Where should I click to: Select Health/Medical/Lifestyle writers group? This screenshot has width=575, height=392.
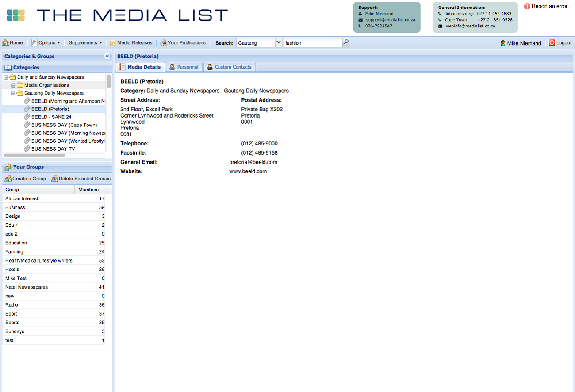(54, 260)
